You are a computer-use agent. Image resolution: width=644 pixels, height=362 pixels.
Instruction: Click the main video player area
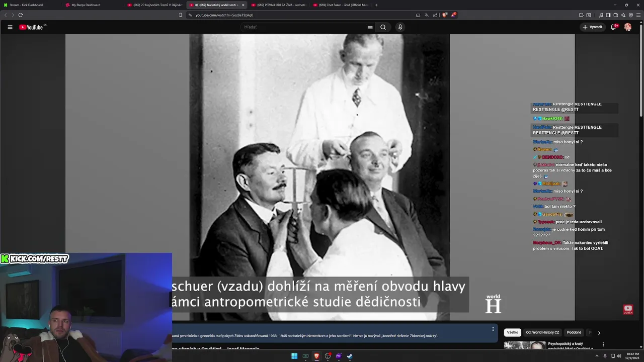(x=319, y=176)
